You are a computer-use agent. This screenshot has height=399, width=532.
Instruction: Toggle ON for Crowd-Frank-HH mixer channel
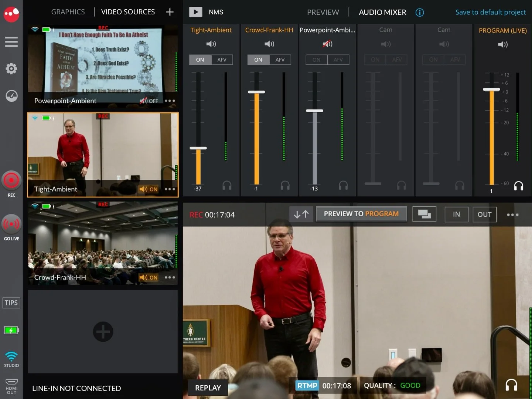(258, 60)
